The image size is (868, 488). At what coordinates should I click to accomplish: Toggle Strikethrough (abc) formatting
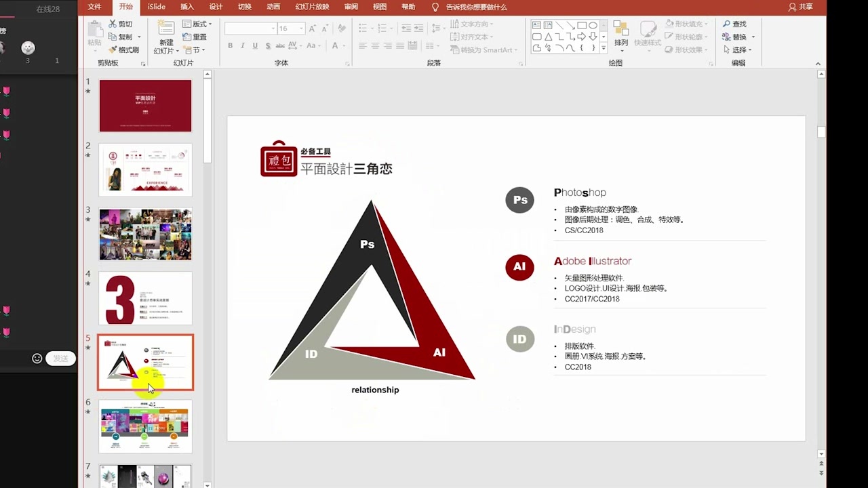click(x=280, y=46)
